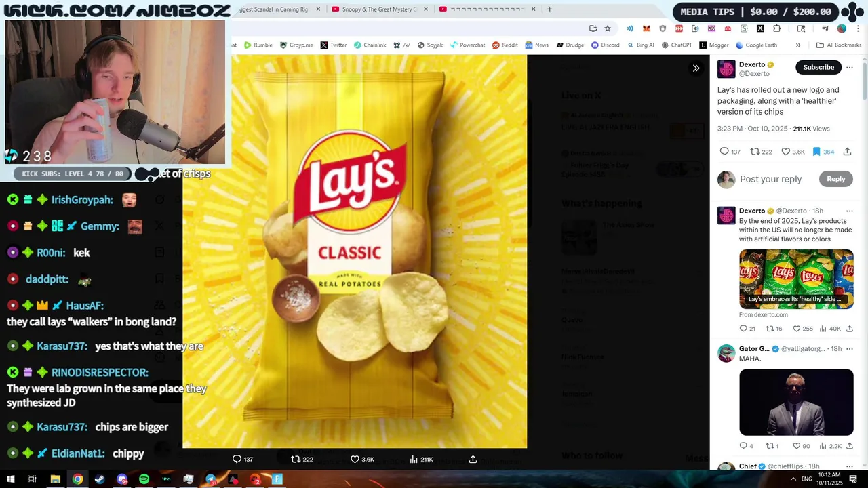Open a new browser tab
The height and width of the screenshot is (488, 868).
549,9
